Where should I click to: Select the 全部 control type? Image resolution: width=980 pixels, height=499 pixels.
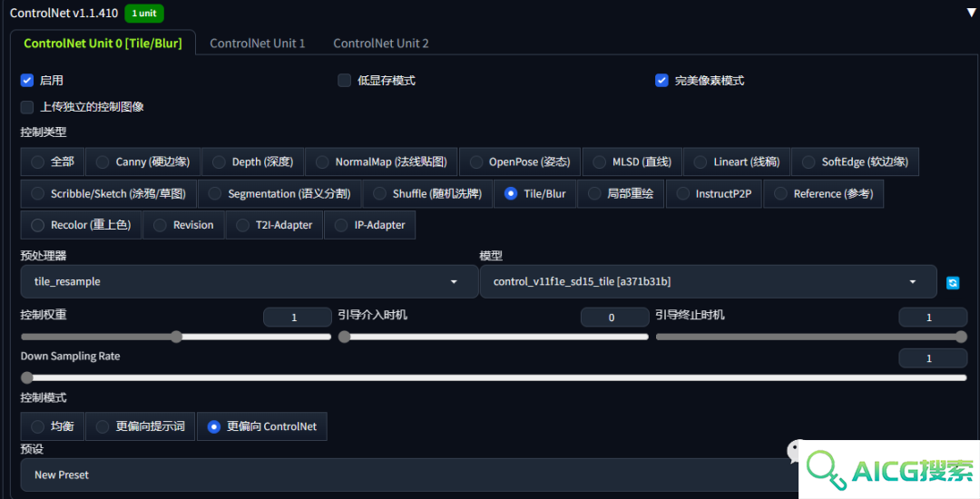click(x=53, y=161)
